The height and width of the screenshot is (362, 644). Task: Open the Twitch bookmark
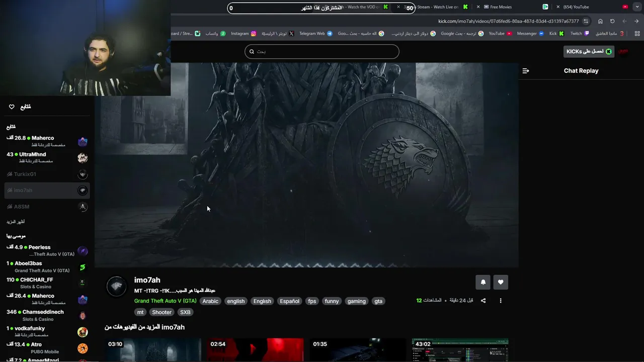point(580,34)
